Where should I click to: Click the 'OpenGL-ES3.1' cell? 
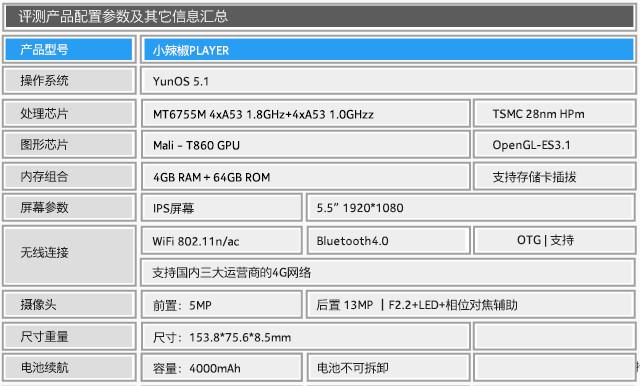click(554, 144)
